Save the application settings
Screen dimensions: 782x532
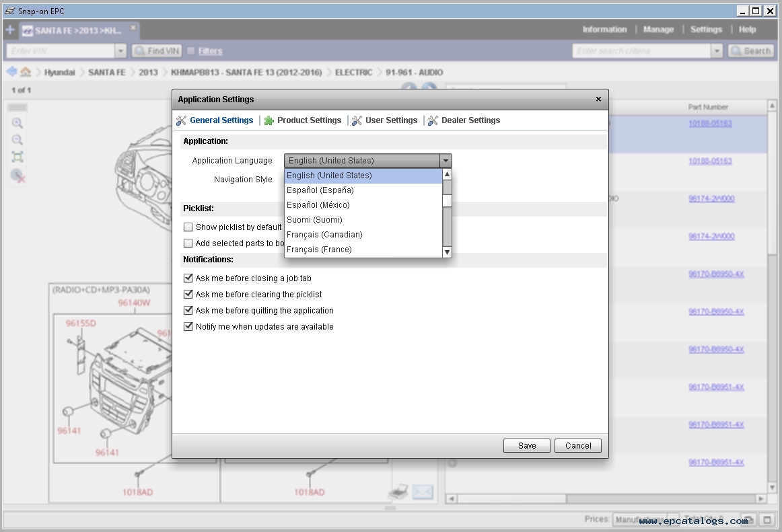point(527,446)
